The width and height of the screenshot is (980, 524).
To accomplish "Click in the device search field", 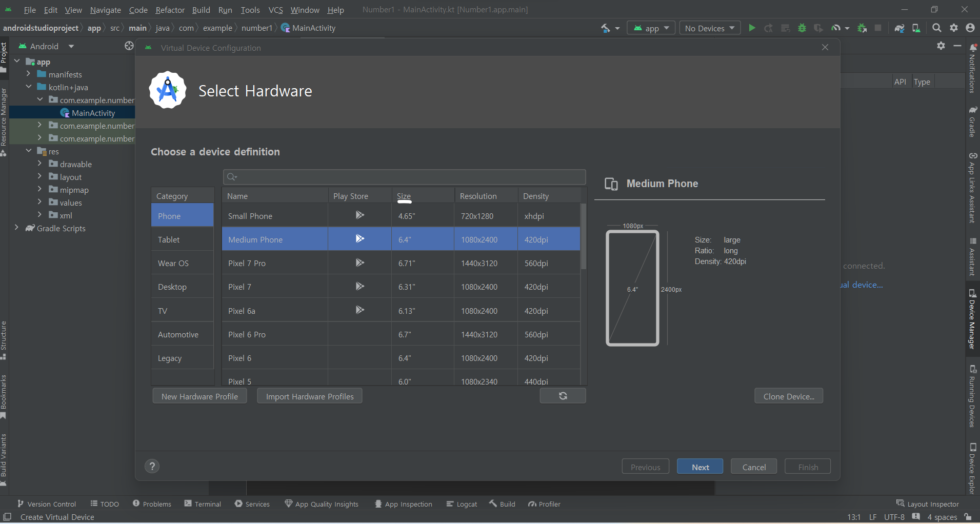I will click(x=405, y=177).
